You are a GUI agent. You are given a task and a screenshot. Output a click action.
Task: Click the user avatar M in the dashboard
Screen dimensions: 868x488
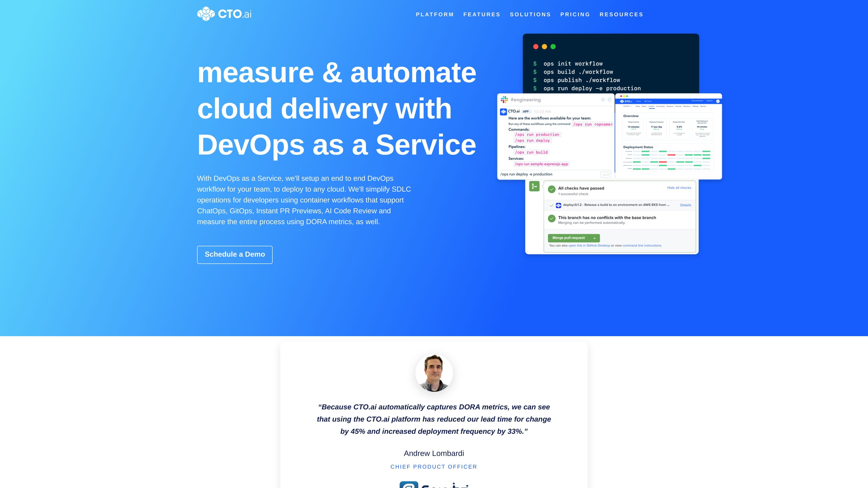coord(718,101)
